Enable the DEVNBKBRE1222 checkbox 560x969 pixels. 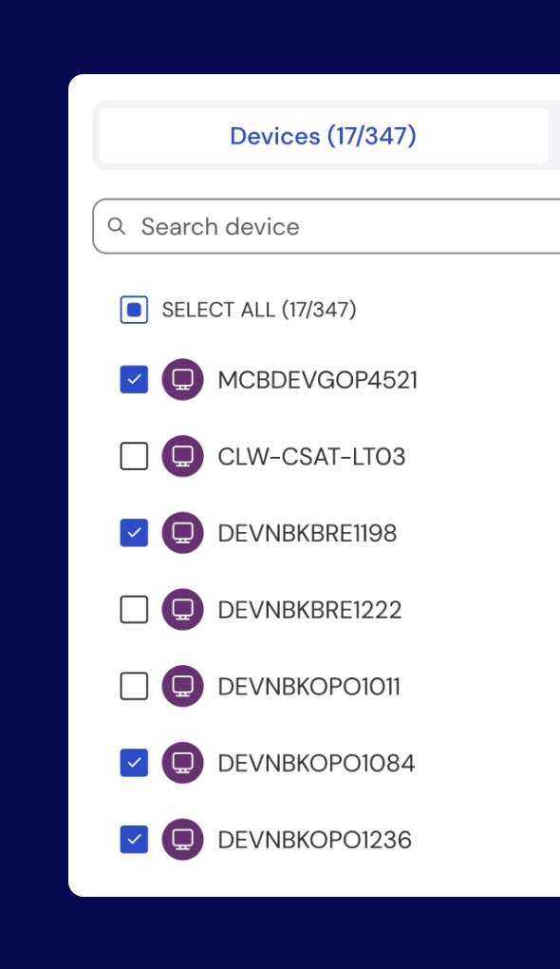pyautogui.click(x=134, y=609)
